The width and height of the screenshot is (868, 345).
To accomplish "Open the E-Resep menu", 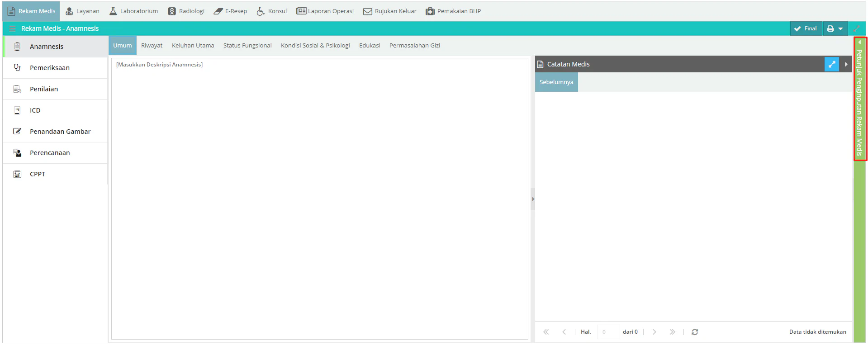I will tap(231, 11).
